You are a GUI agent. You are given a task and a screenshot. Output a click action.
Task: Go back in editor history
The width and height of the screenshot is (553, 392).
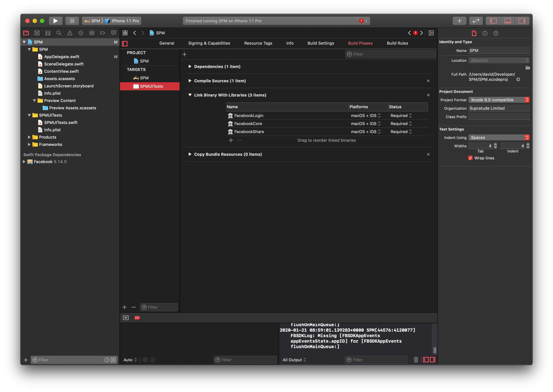(x=135, y=33)
